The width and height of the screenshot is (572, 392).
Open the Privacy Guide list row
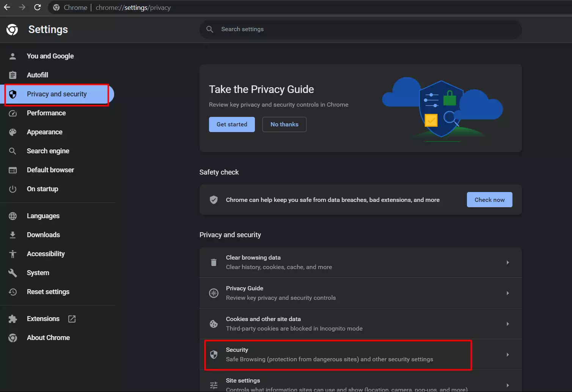361,293
